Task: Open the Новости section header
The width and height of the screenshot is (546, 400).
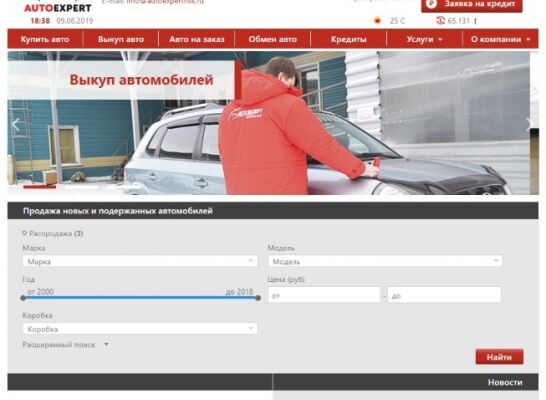Action: [505, 382]
